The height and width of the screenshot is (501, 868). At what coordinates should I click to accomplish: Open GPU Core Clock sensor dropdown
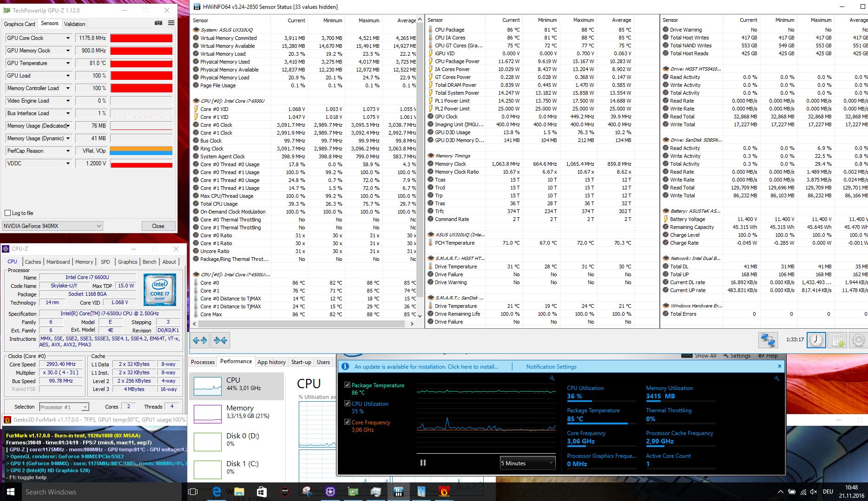[68, 38]
